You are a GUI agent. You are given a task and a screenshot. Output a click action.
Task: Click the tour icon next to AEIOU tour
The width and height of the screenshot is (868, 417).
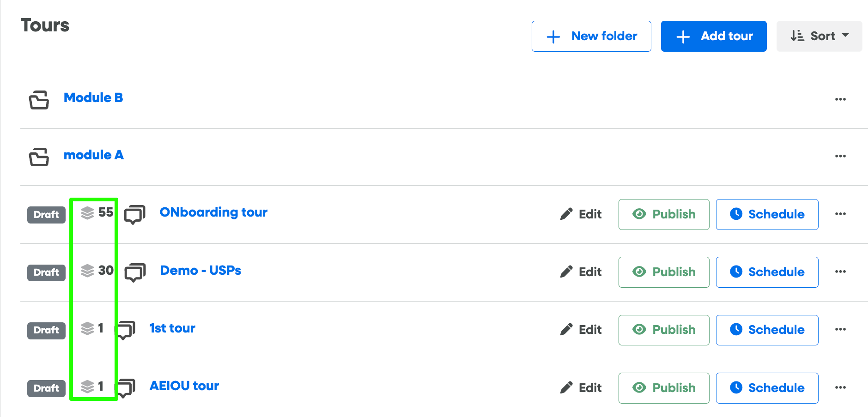coord(126,388)
